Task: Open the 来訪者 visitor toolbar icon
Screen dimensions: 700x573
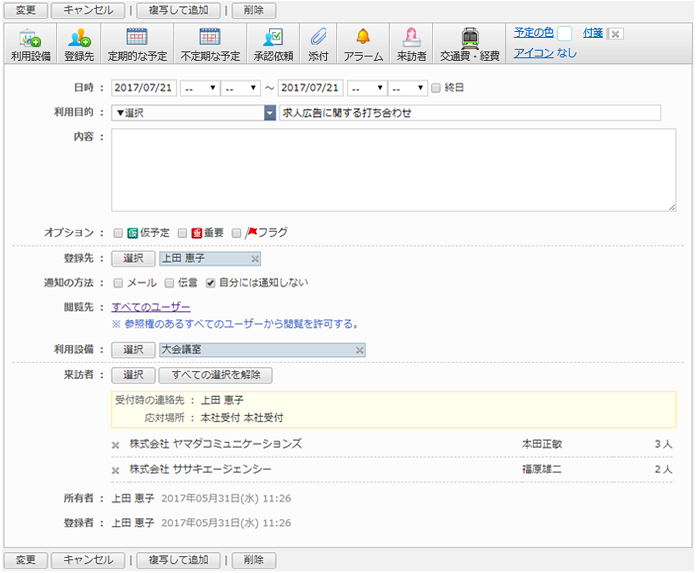Action: click(x=411, y=44)
